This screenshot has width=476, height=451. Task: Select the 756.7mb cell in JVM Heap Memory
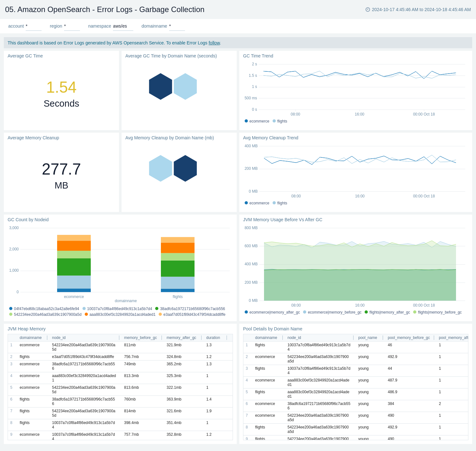[131, 357]
